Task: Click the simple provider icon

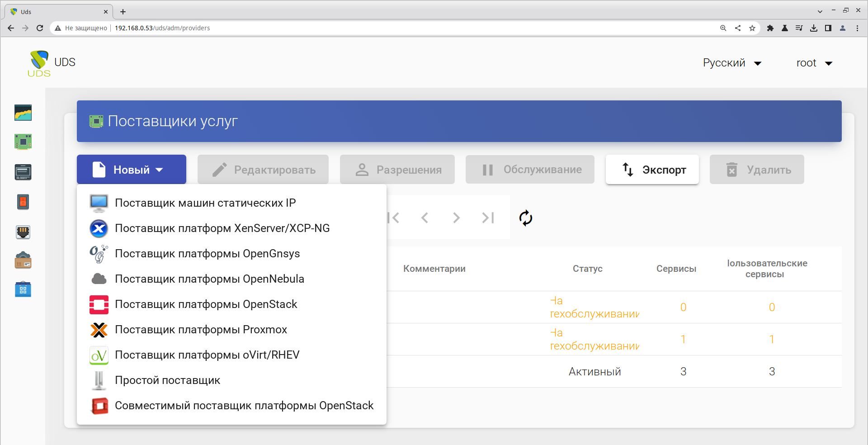Action: [99, 380]
